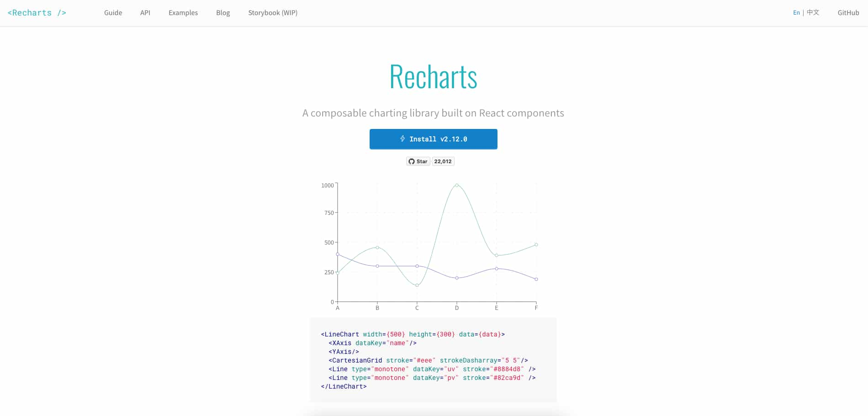Image resolution: width=868 pixels, height=416 pixels.
Task: Click the Line dataKey="uv" code line
Action: (432, 369)
